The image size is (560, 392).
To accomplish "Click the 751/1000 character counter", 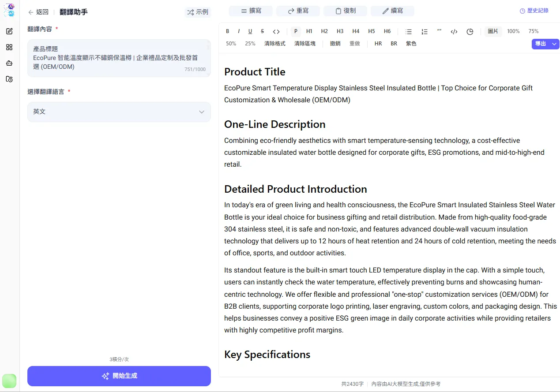I will [x=195, y=69].
